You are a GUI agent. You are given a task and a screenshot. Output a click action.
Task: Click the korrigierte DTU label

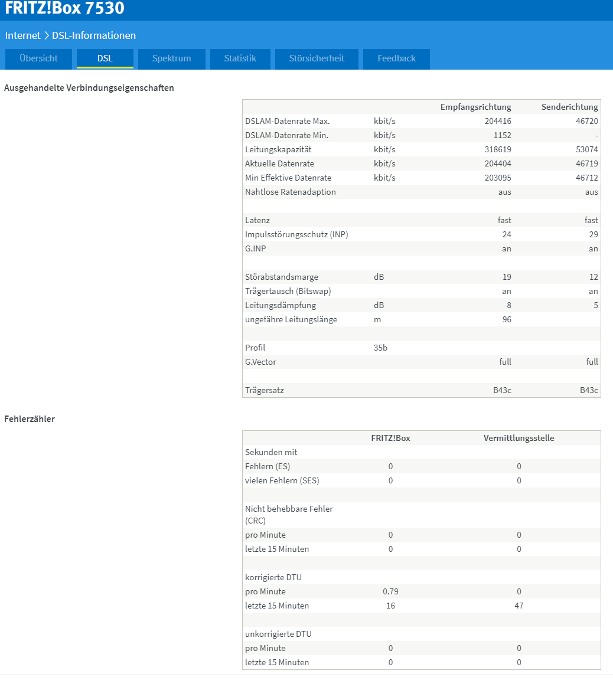pos(273,578)
